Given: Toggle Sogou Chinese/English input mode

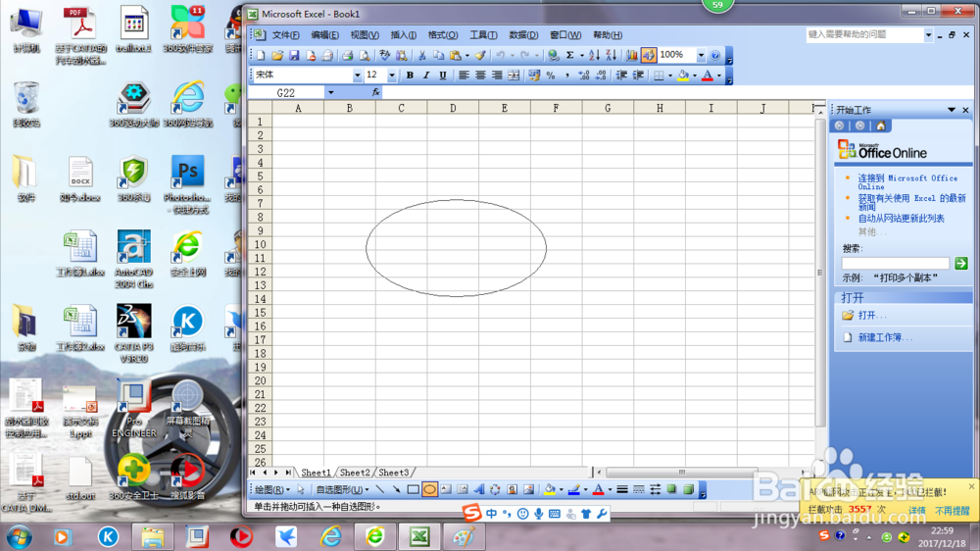Looking at the screenshot, I should tap(491, 514).
